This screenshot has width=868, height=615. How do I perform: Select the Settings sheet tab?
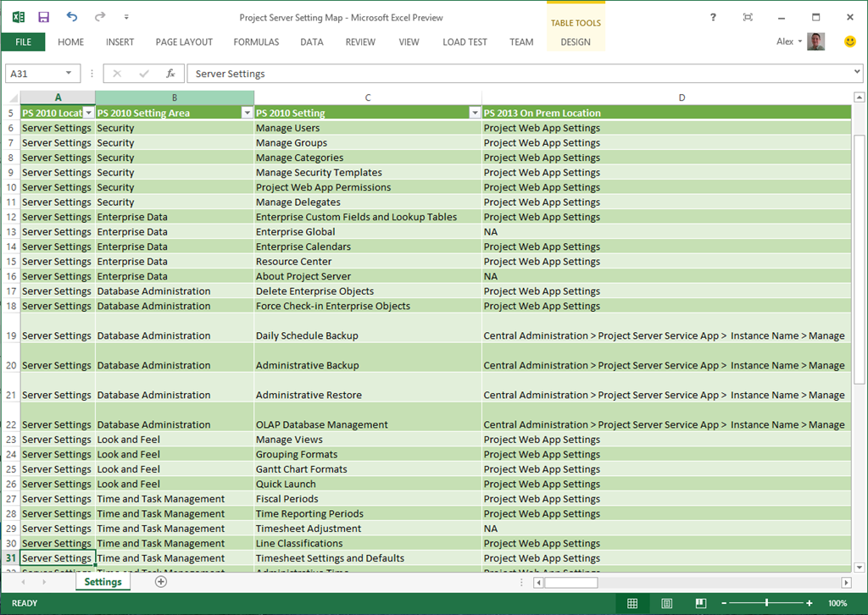coord(103,582)
